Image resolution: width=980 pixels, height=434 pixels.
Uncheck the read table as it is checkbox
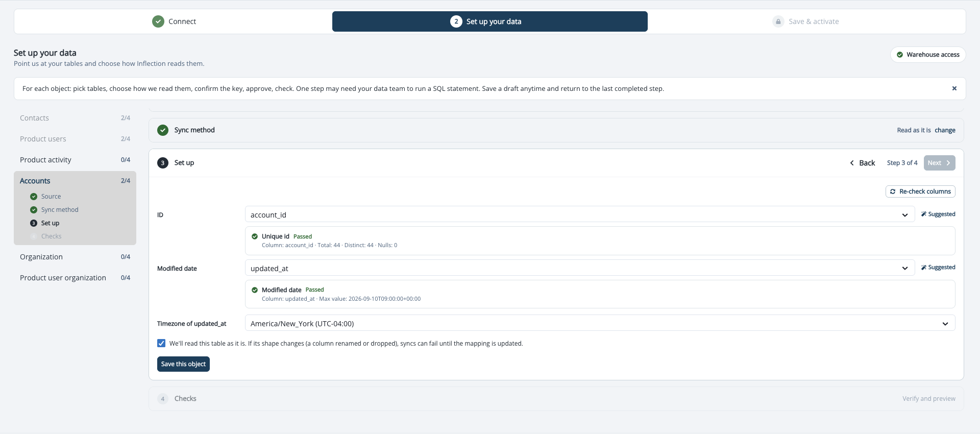pos(161,343)
